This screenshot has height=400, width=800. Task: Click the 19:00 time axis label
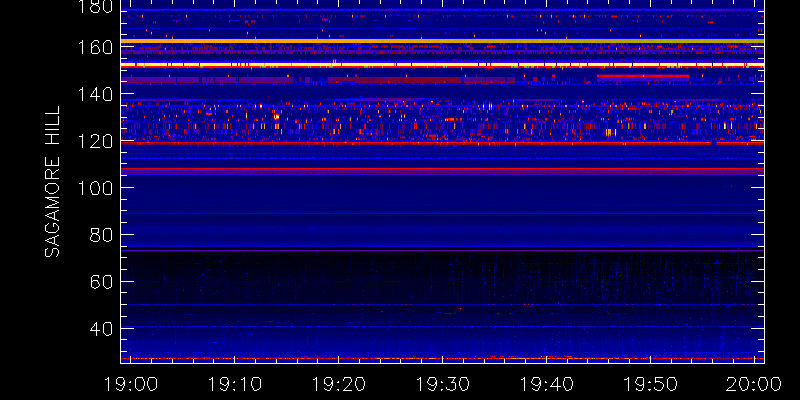[130, 384]
